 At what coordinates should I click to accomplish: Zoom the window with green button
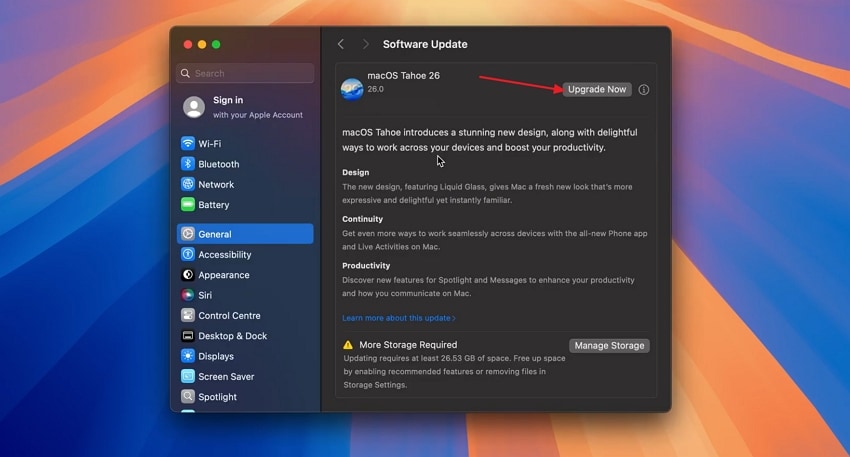(x=216, y=44)
